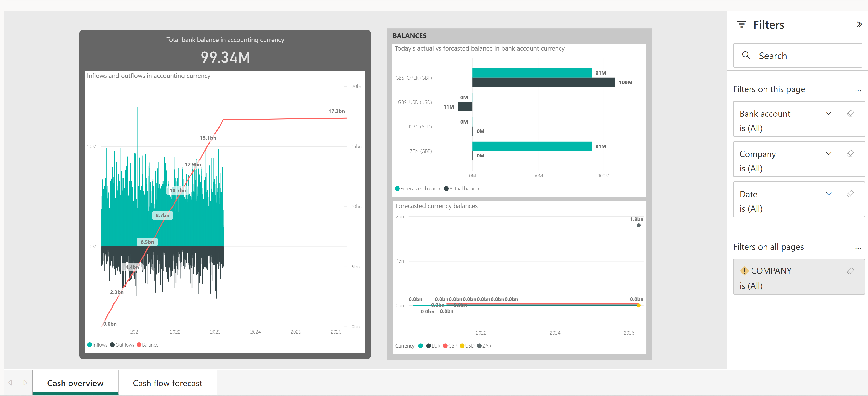Switch to the Cash flow forecast tab
The image size is (868, 396).
tap(168, 383)
